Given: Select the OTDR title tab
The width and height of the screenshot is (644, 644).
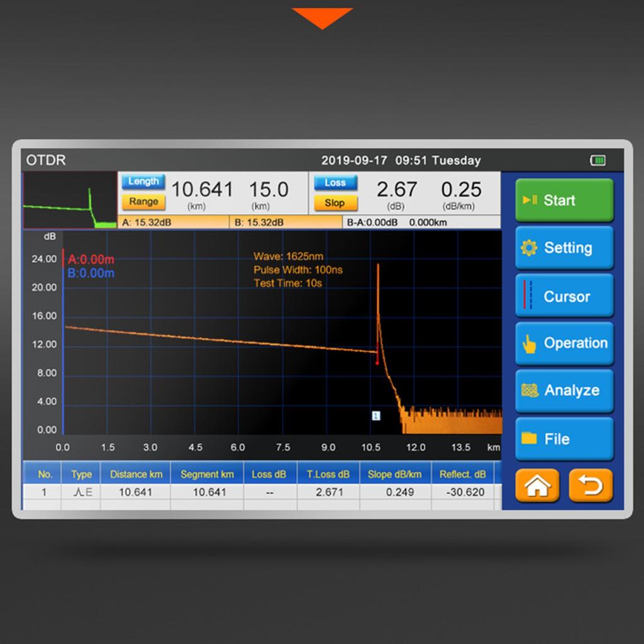Looking at the screenshot, I should tap(47, 160).
